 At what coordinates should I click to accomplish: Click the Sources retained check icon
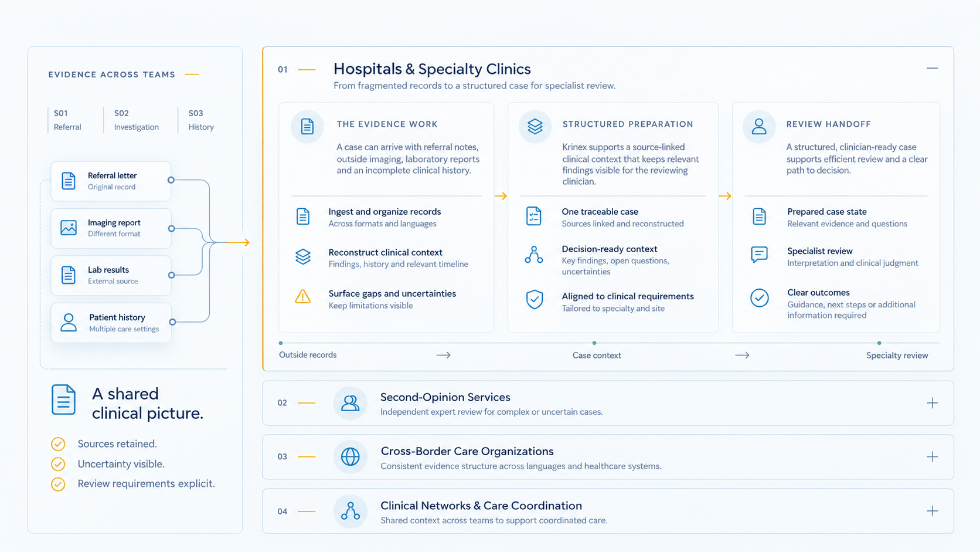click(x=58, y=444)
